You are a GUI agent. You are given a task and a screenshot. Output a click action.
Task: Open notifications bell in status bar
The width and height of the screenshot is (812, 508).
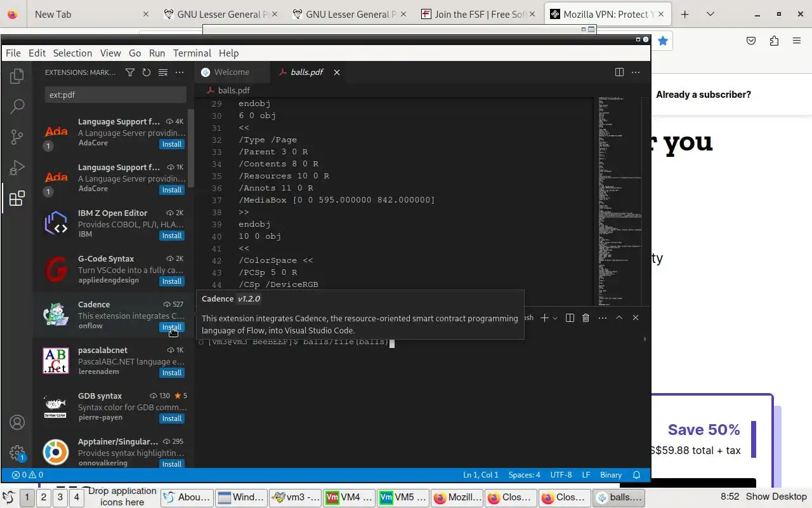[637, 475]
